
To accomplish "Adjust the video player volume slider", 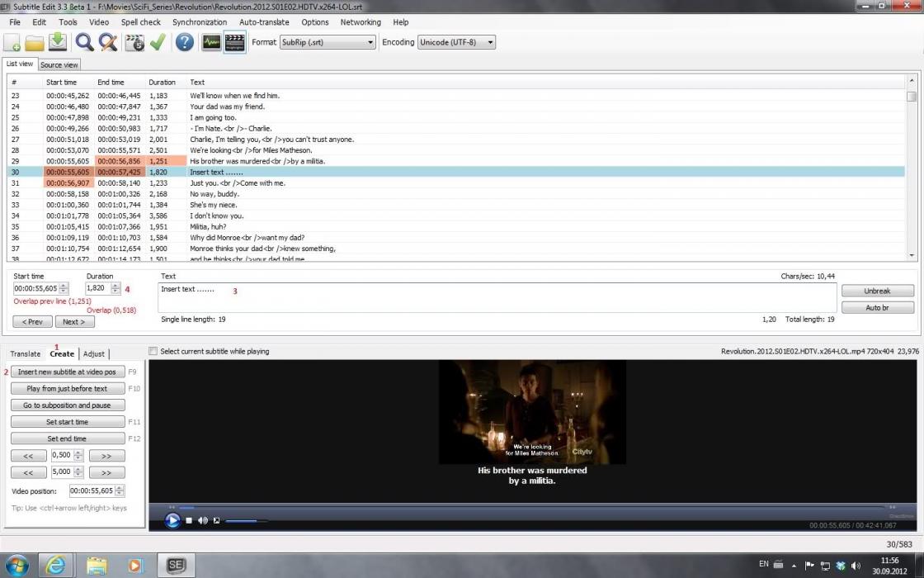I will pos(246,521).
